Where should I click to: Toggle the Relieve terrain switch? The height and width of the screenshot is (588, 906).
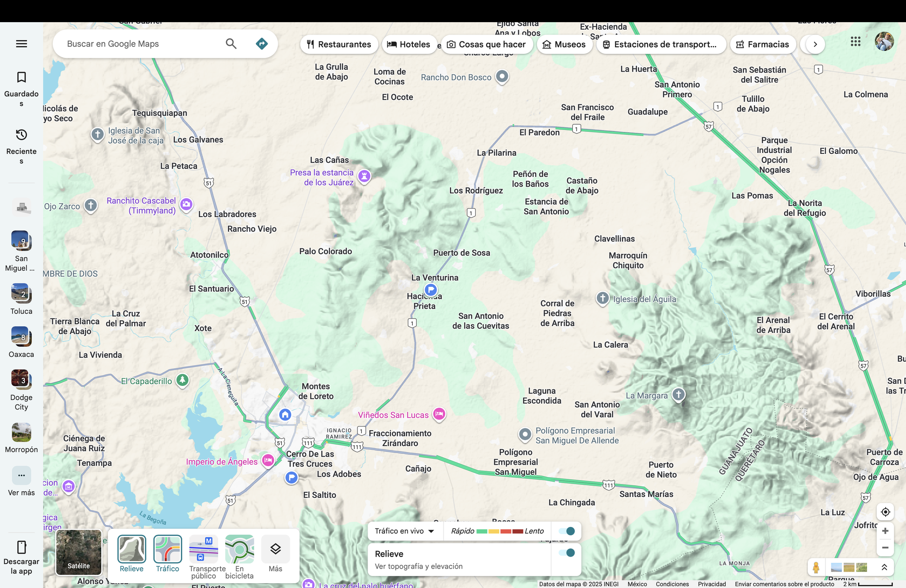click(567, 553)
